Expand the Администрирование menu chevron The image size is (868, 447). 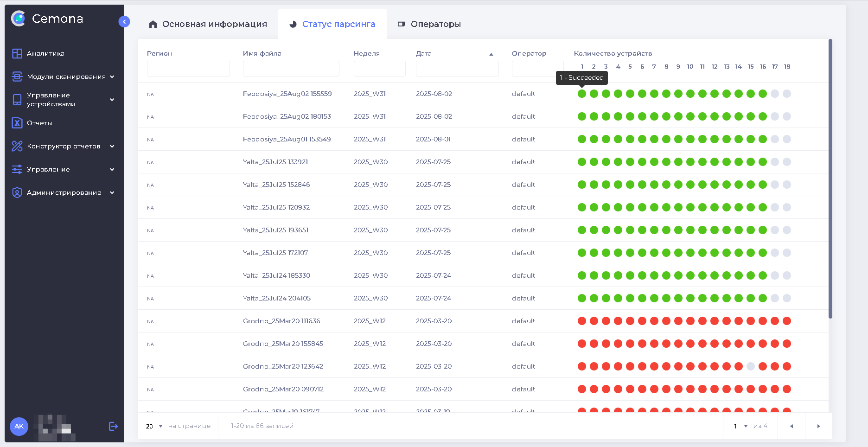(x=112, y=192)
